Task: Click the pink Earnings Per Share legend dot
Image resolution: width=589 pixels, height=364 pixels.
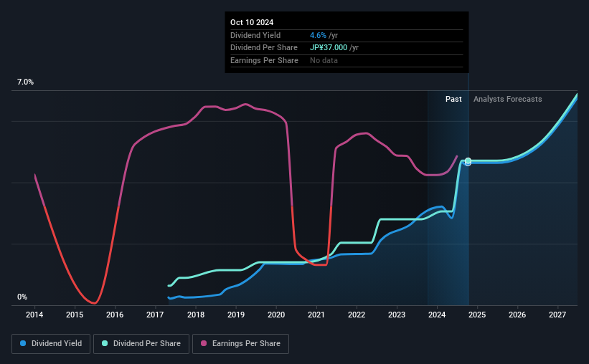Action: [204, 343]
